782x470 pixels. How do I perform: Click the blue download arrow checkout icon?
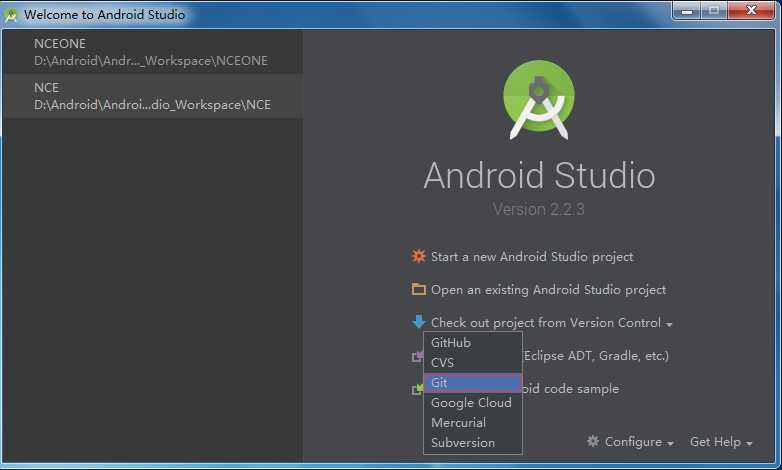coord(418,322)
